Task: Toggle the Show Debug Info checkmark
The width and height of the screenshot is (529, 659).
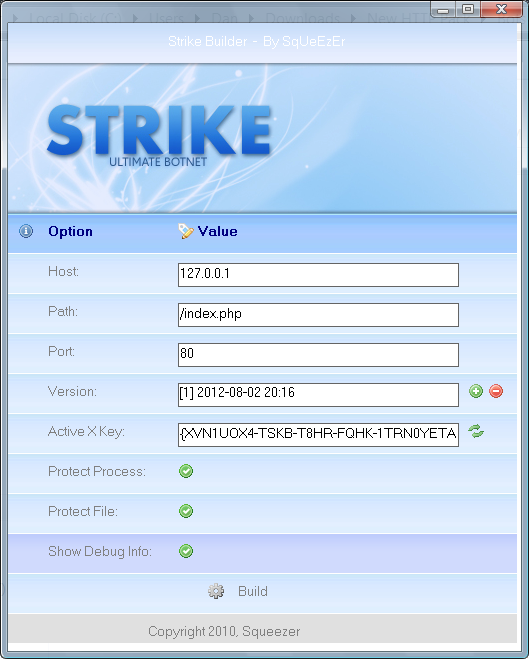Action: pos(186,551)
